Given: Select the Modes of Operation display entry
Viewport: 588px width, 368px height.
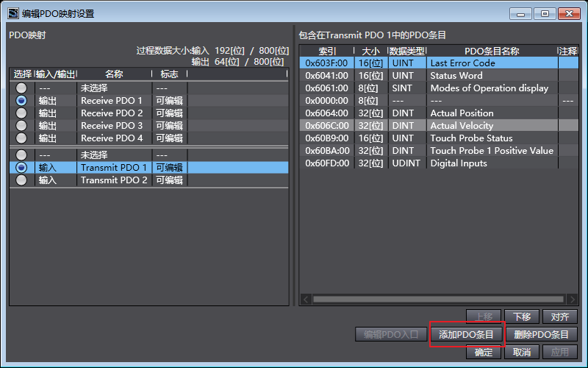Looking at the screenshot, I should [x=439, y=88].
